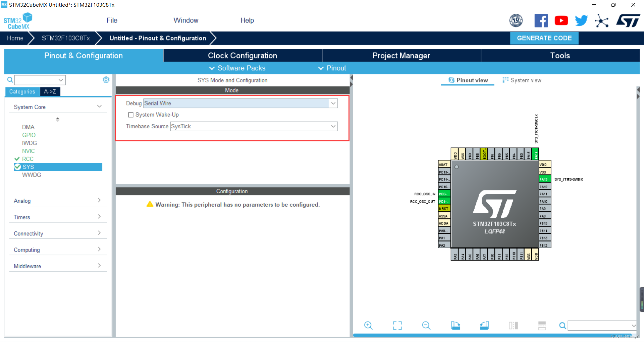Select NVIC in System Core
Screen dimensions: 644x342
[x=29, y=151]
